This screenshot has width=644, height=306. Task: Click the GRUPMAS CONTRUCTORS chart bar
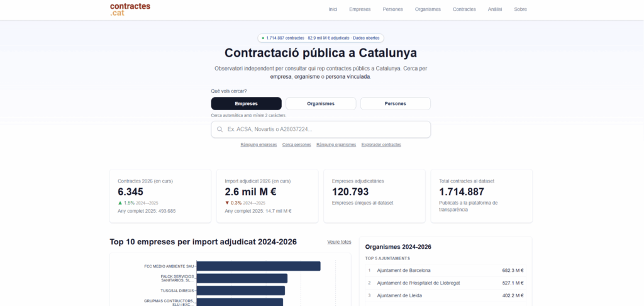pos(240,302)
